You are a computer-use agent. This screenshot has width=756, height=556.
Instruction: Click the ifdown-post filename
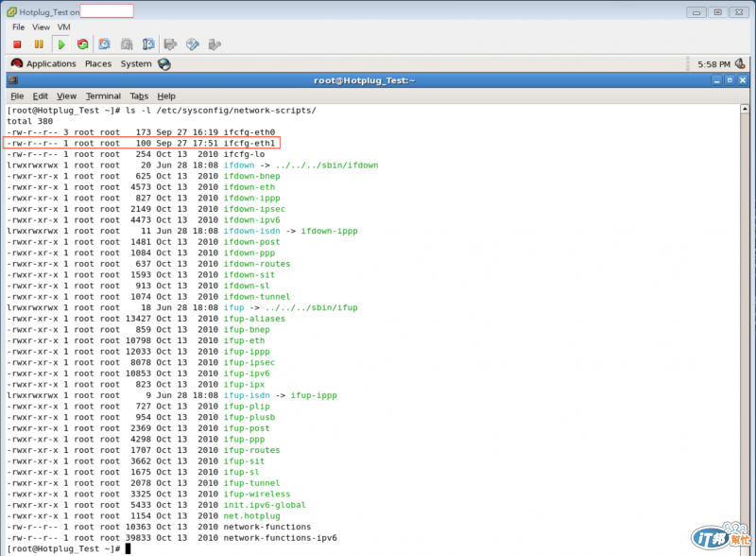251,242
